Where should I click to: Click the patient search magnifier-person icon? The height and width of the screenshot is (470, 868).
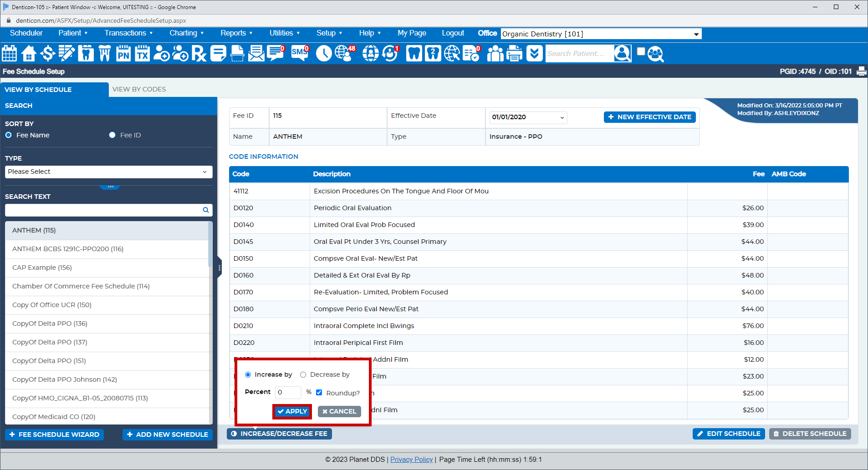(623, 53)
